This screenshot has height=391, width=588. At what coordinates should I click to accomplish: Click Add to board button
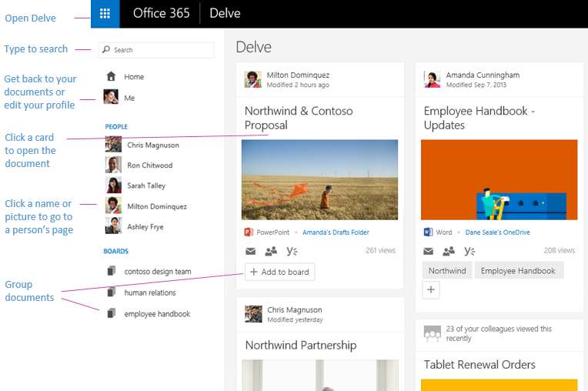(279, 272)
